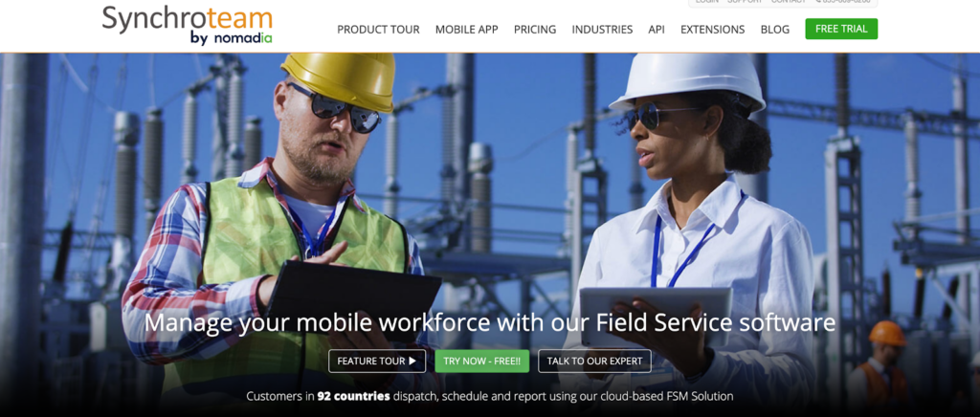Click the Synchroteam logo

(x=188, y=25)
